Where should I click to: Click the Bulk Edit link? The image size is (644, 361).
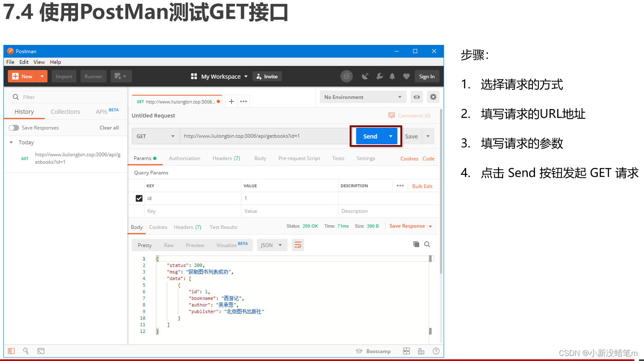coord(422,186)
